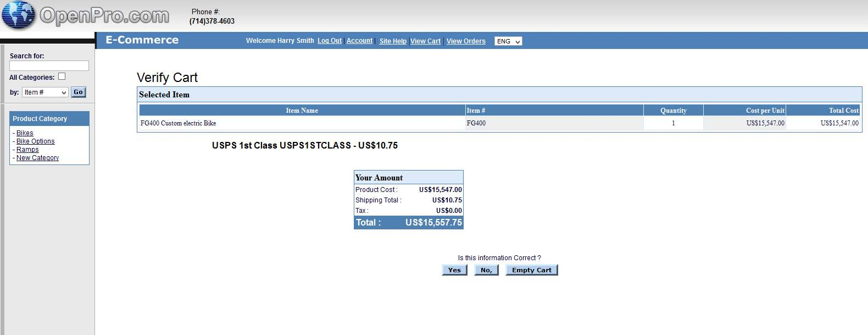Screen dimensions: 868x335
Task: Toggle the All Categories checkbox
Action: (62, 76)
